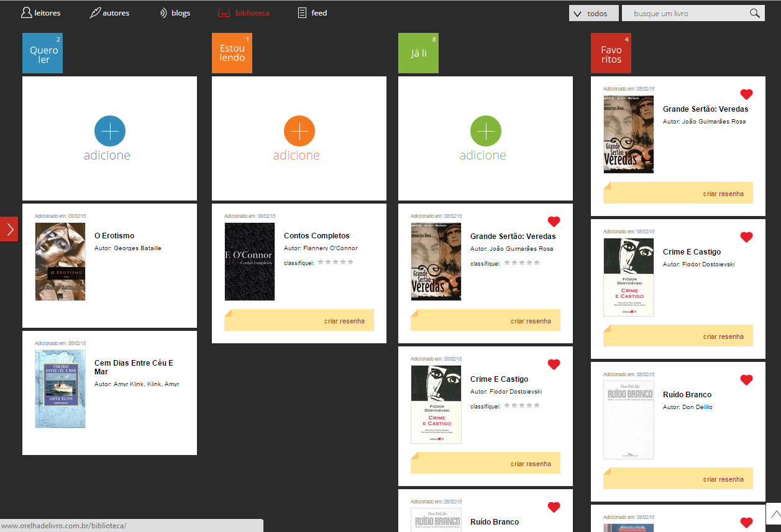Go to the blogs menu item
The width and height of the screenshot is (781, 532).
[x=175, y=13]
